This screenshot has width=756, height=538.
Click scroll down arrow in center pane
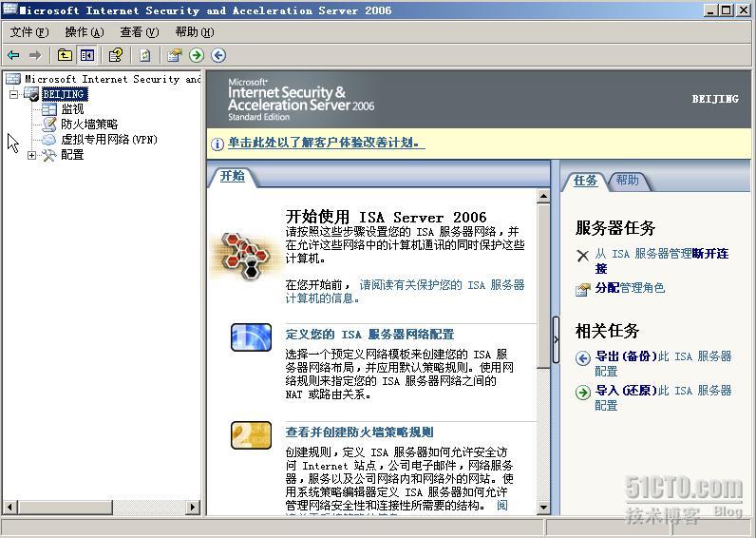[x=543, y=508]
